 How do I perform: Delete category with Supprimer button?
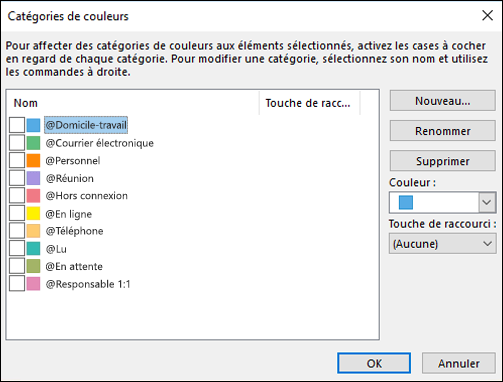(x=443, y=161)
